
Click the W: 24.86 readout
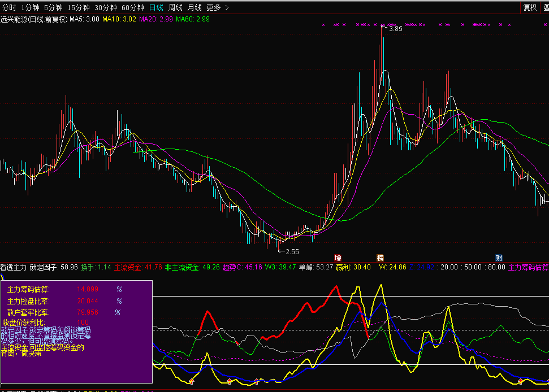pyautogui.click(x=392, y=268)
